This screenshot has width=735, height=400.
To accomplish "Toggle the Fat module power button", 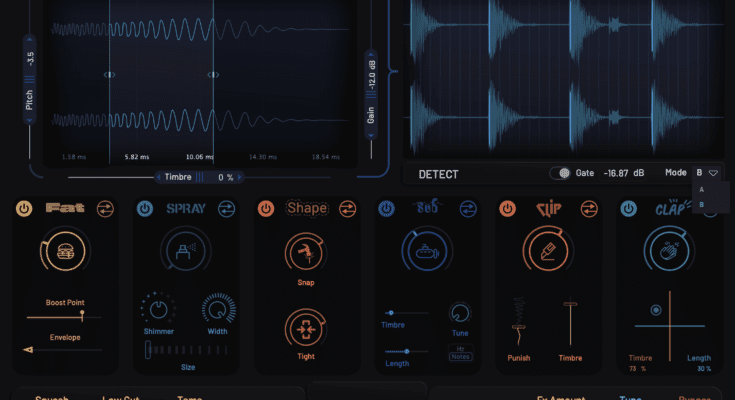I will point(24,209).
